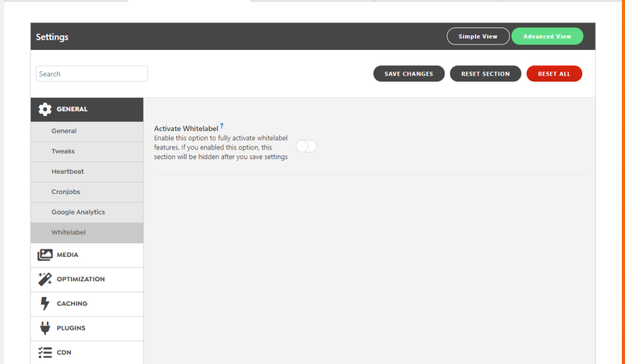This screenshot has width=625, height=364.
Task: Expand the CACHING category
Action: [x=87, y=304]
